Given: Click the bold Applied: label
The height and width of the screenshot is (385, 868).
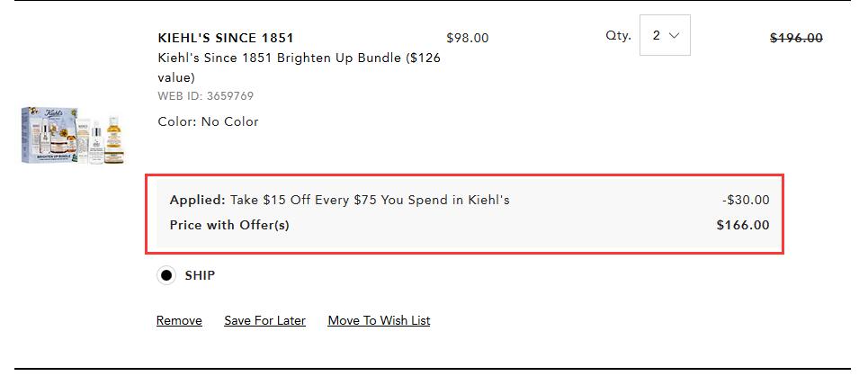Looking at the screenshot, I should point(198,200).
